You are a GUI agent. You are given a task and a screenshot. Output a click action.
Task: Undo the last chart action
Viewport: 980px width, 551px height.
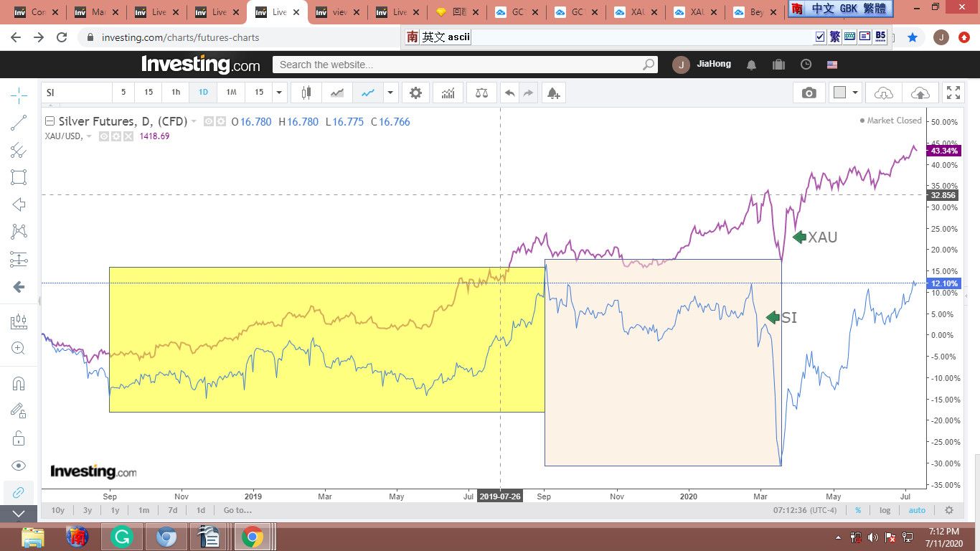click(510, 93)
